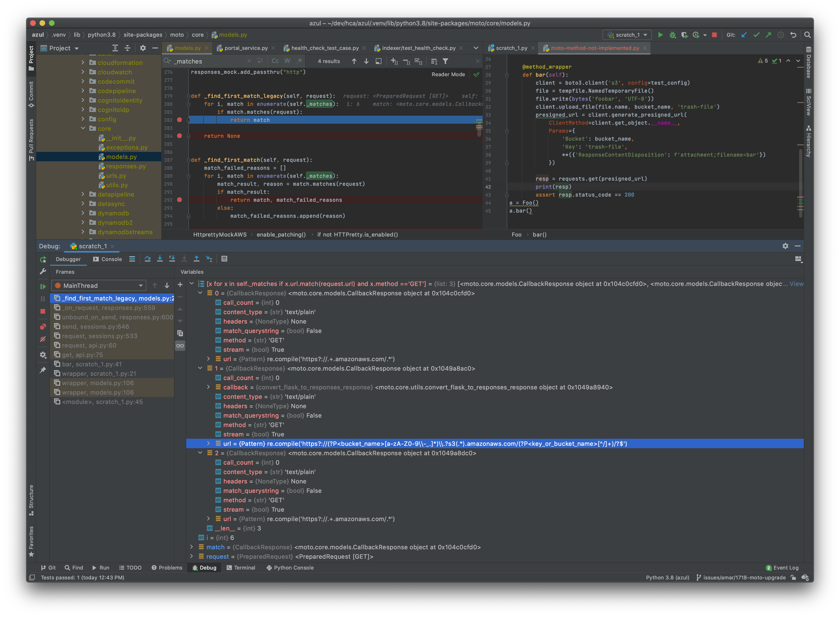
Task: Open filter search results funnel icon
Action: (446, 61)
